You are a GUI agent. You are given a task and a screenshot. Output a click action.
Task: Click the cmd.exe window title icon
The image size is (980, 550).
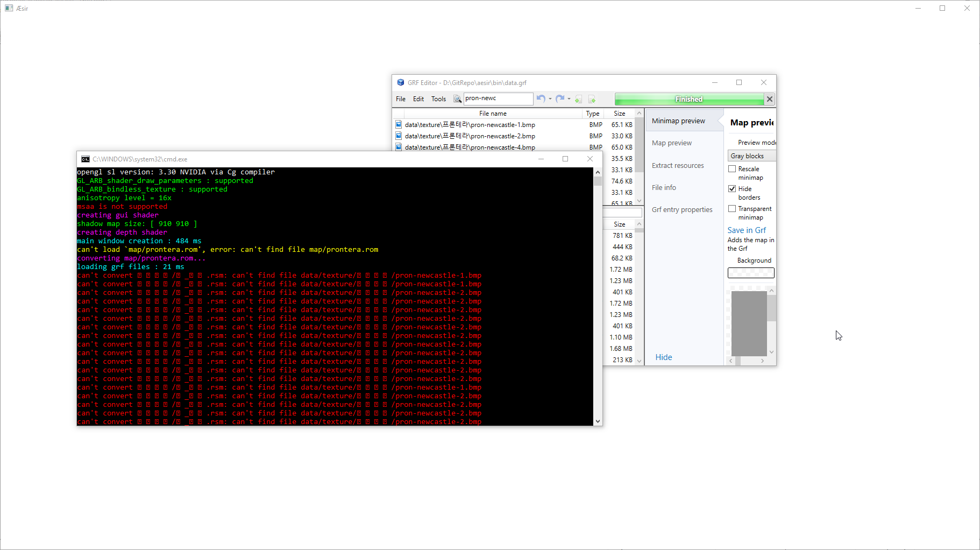(x=85, y=159)
